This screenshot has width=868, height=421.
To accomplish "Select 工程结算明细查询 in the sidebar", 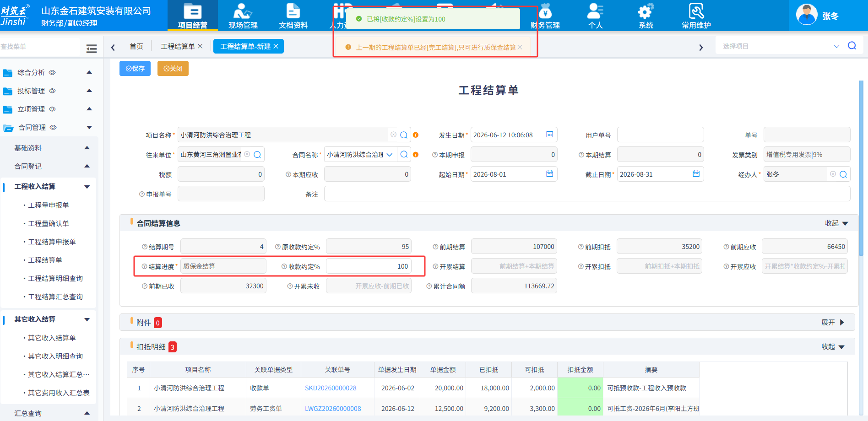I will tap(55, 278).
